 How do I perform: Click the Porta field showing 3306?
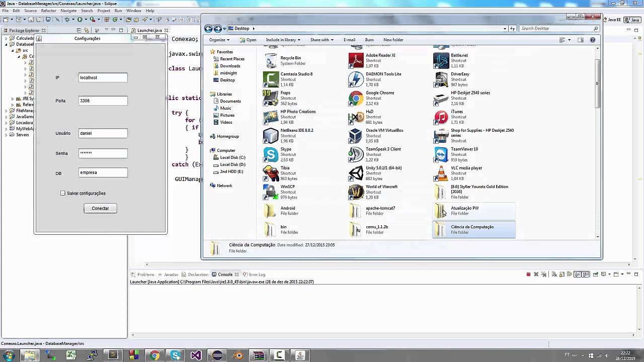click(x=103, y=101)
